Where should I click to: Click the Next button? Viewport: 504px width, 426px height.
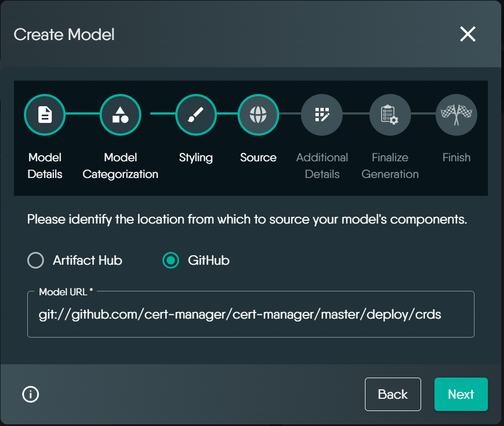pos(461,394)
